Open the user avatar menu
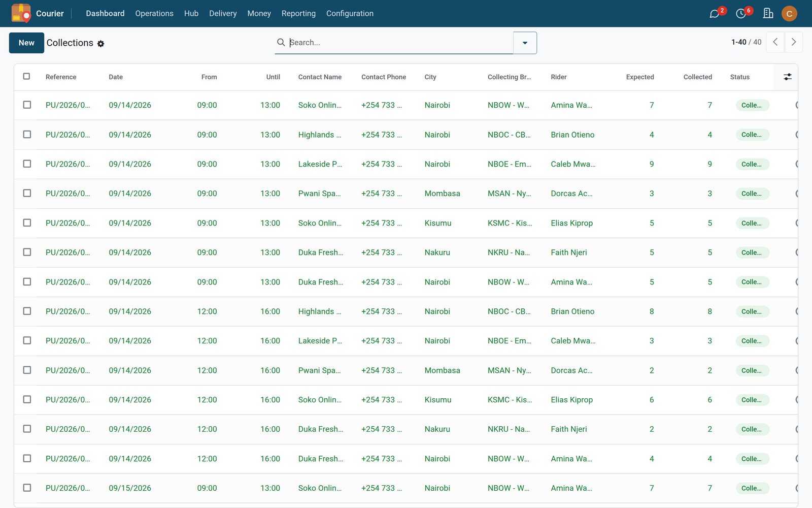The image size is (812, 508). tap(789, 14)
